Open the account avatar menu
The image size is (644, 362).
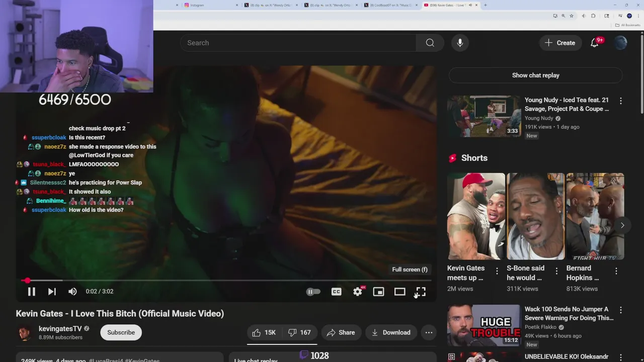[620, 43]
